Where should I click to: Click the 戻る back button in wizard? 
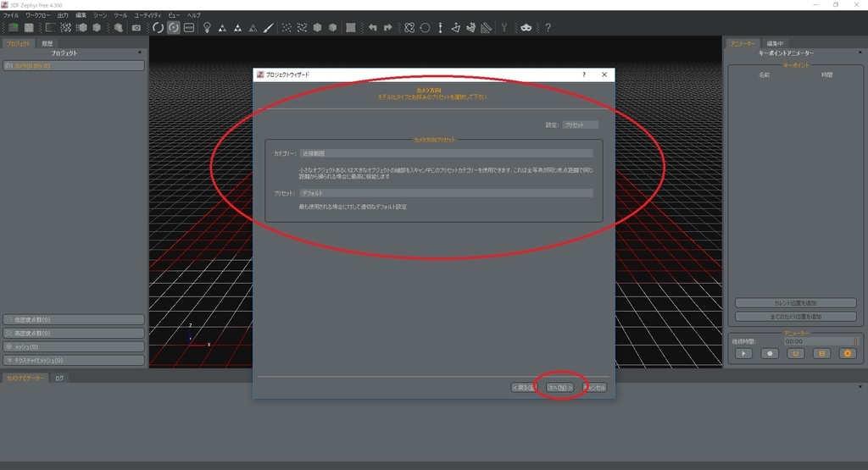(x=524, y=388)
